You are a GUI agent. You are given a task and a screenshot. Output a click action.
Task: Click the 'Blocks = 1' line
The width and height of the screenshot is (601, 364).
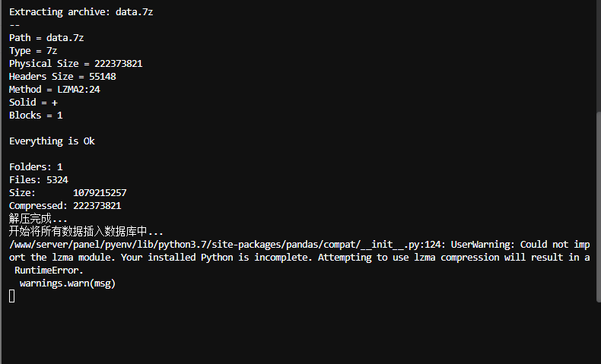point(36,116)
